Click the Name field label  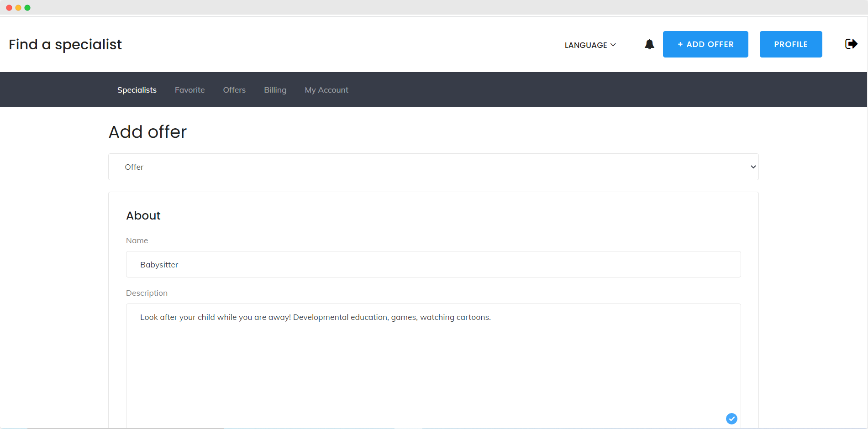click(137, 241)
